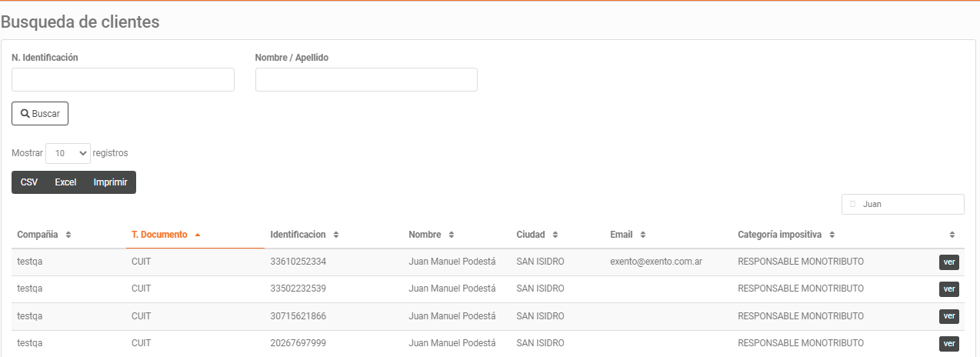Sort by the Identificacion column arrows

[336, 235]
